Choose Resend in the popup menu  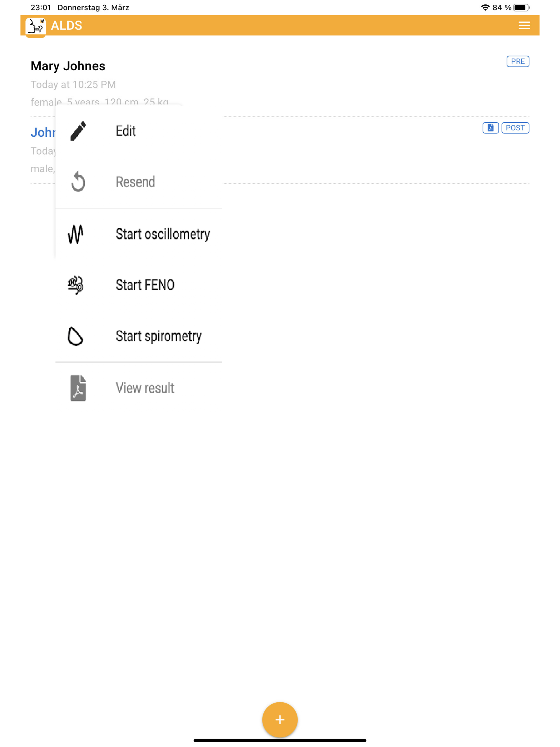click(139, 182)
